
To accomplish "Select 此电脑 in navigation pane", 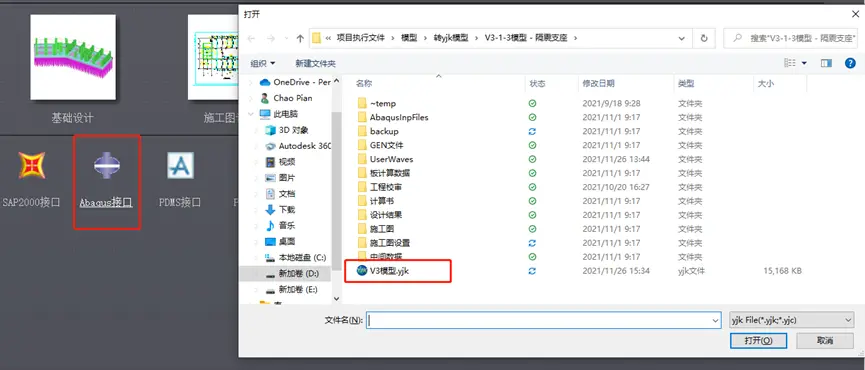I will (x=280, y=114).
